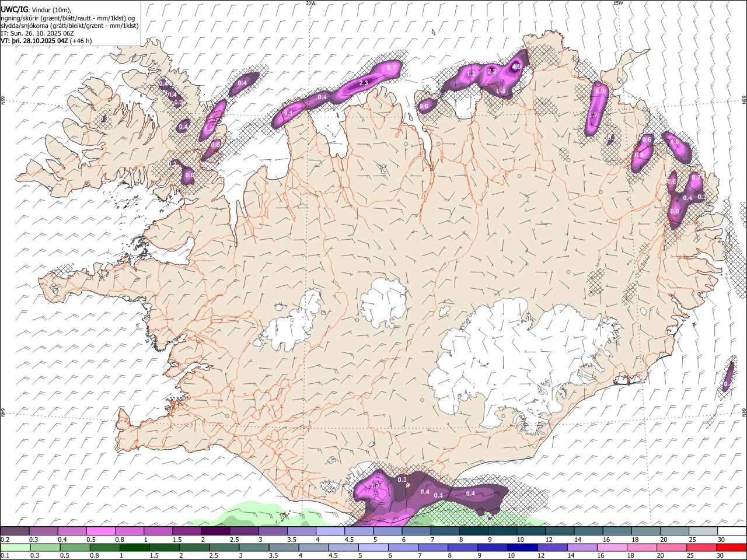This screenshot has height=560, width=747.
Task: Click the "2.2" precipitation value on the map
Action: pyautogui.click(x=492, y=71)
